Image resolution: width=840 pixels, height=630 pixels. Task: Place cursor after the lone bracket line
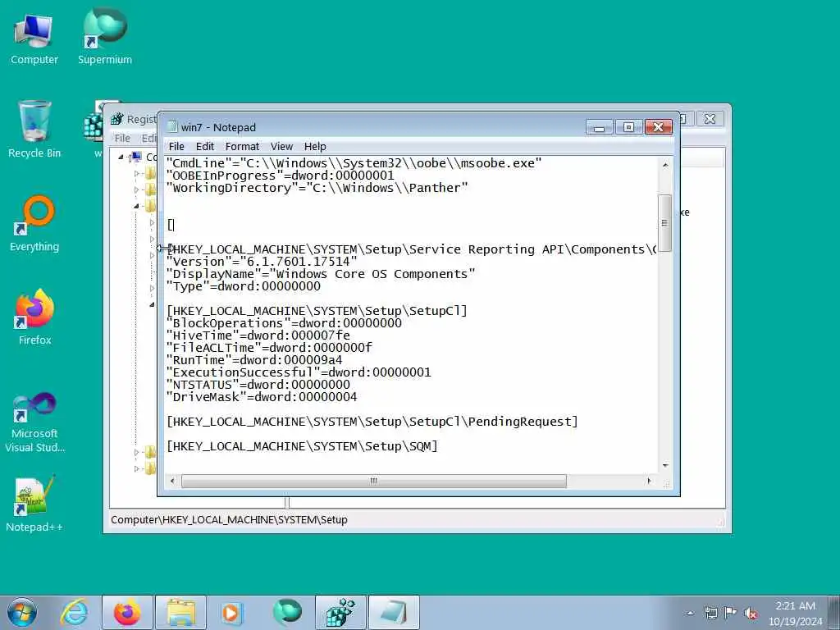(174, 225)
